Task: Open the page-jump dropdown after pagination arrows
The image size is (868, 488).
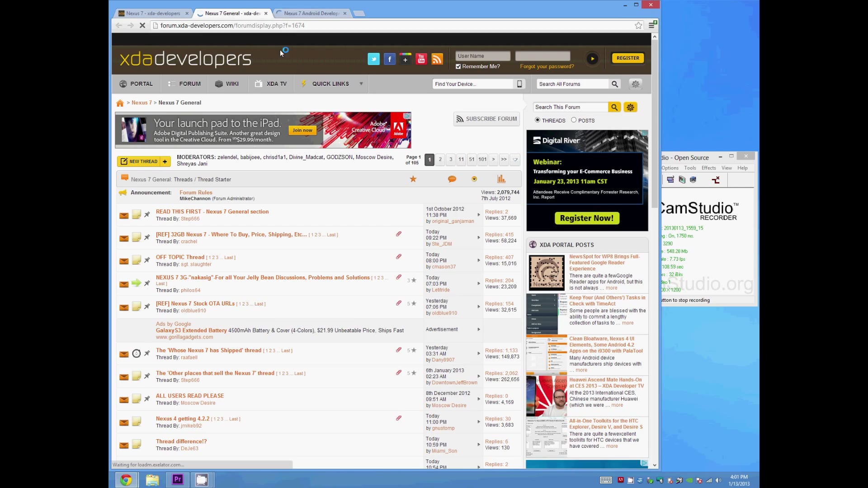Action: tap(515, 159)
